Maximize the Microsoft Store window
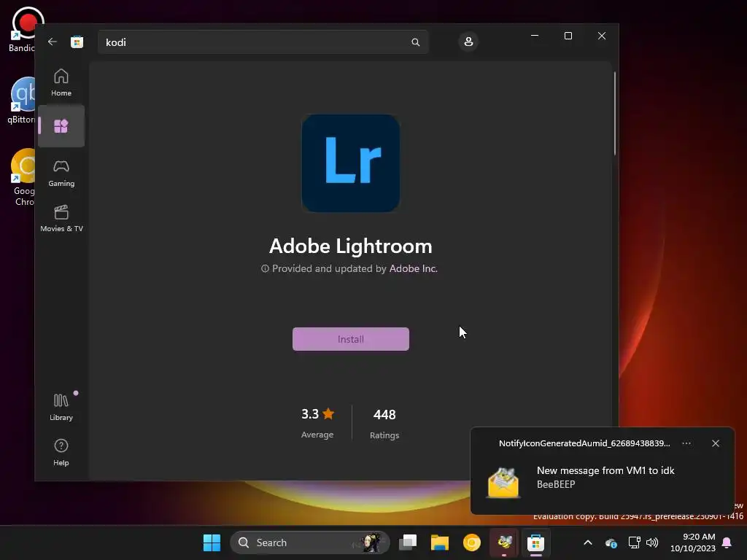This screenshot has height=560, width=747. [568, 36]
